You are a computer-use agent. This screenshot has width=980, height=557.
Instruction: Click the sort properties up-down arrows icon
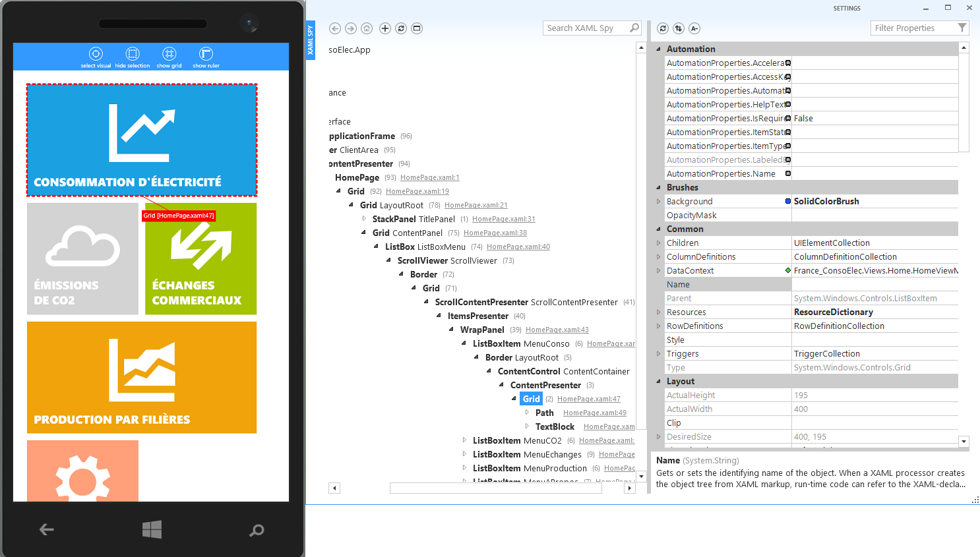tap(679, 28)
